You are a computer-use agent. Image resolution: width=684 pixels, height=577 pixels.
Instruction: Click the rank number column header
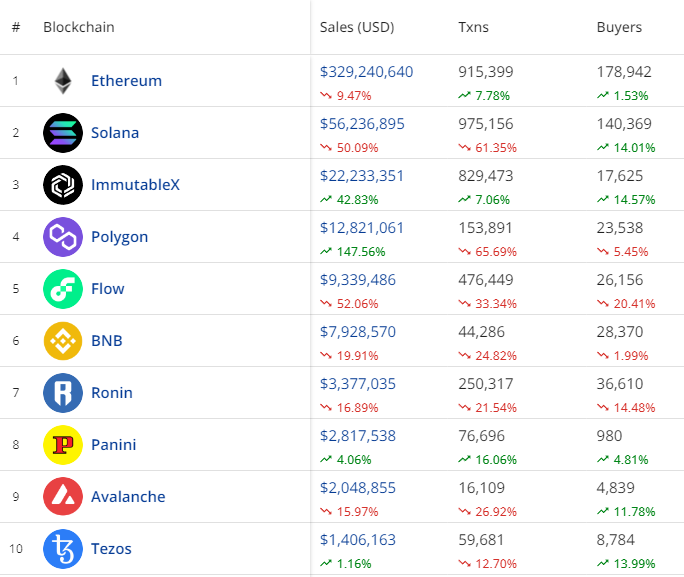pos(16,27)
